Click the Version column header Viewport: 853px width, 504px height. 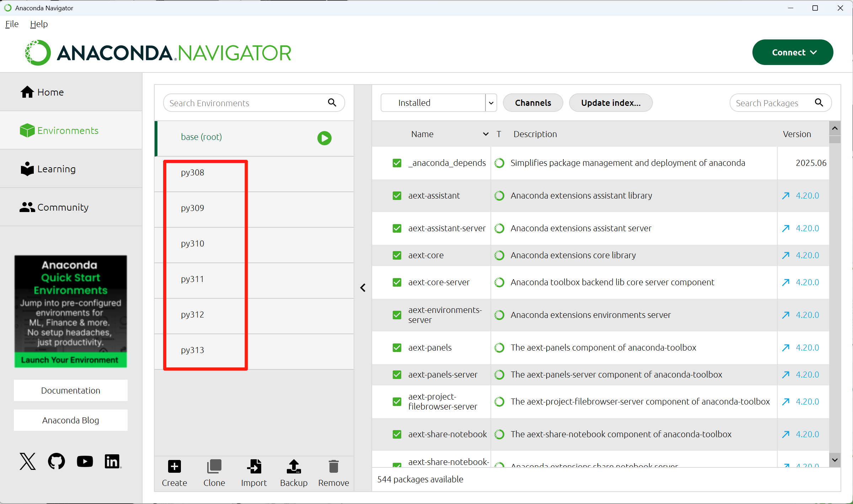coord(797,134)
